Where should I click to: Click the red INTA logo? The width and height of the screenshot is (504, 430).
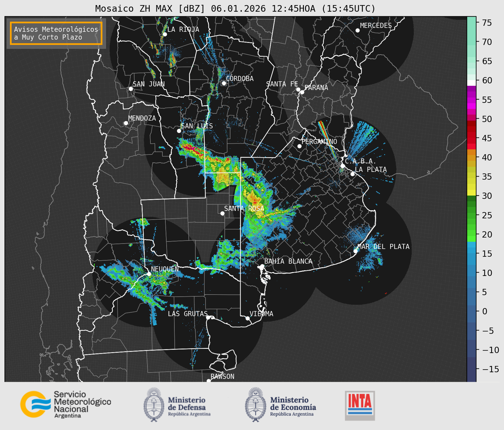point(360,405)
